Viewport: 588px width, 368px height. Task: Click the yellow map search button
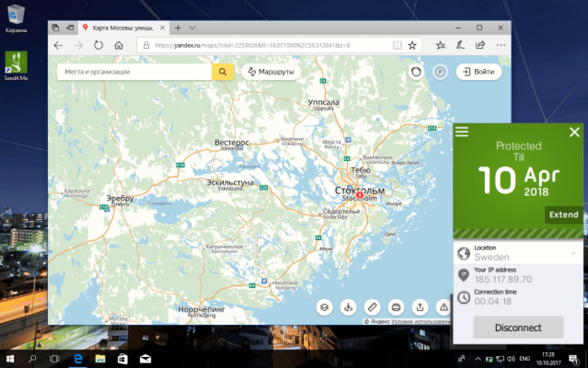[223, 71]
